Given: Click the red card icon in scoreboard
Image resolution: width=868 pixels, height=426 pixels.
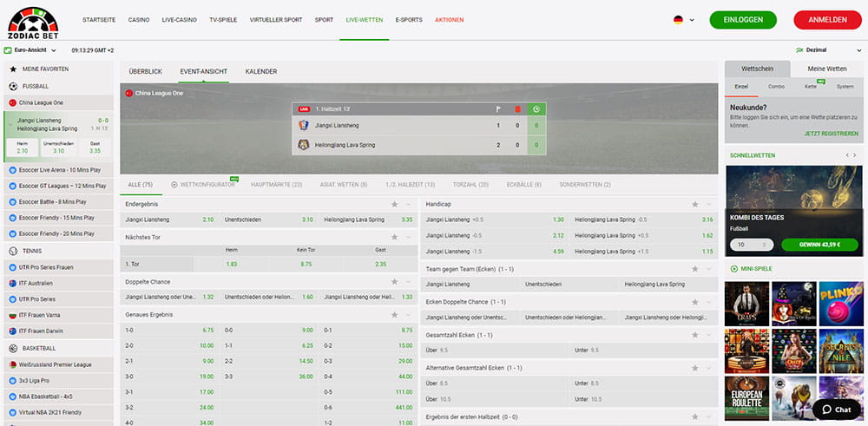Looking at the screenshot, I should tap(517, 109).
